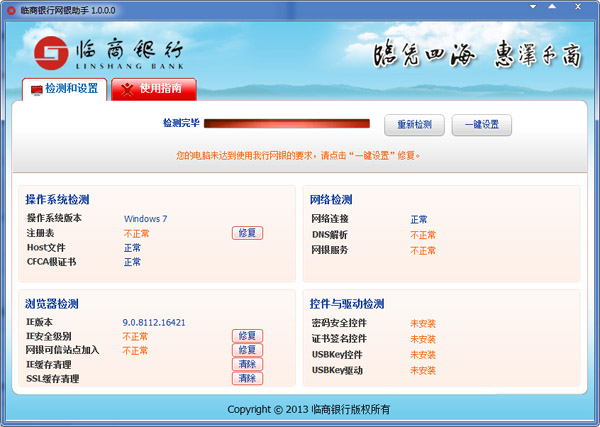Click the Host文件 label
The image size is (600, 427).
(x=46, y=248)
